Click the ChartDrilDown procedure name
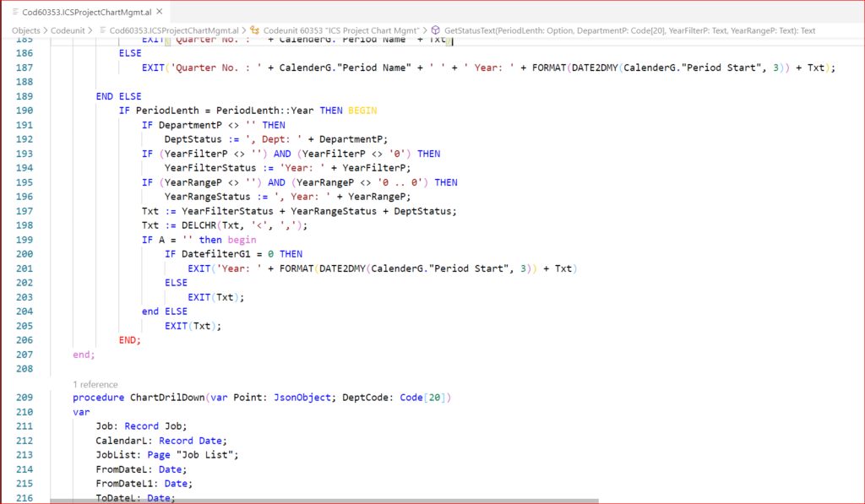This screenshot has width=865, height=504. [x=167, y=398]
